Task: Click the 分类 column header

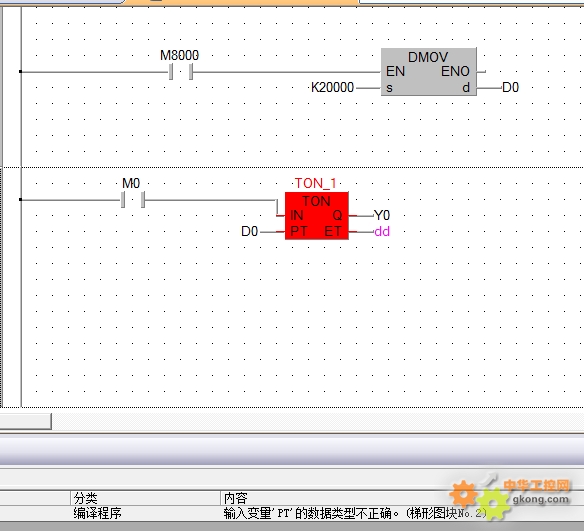Action: coord(85,498)
